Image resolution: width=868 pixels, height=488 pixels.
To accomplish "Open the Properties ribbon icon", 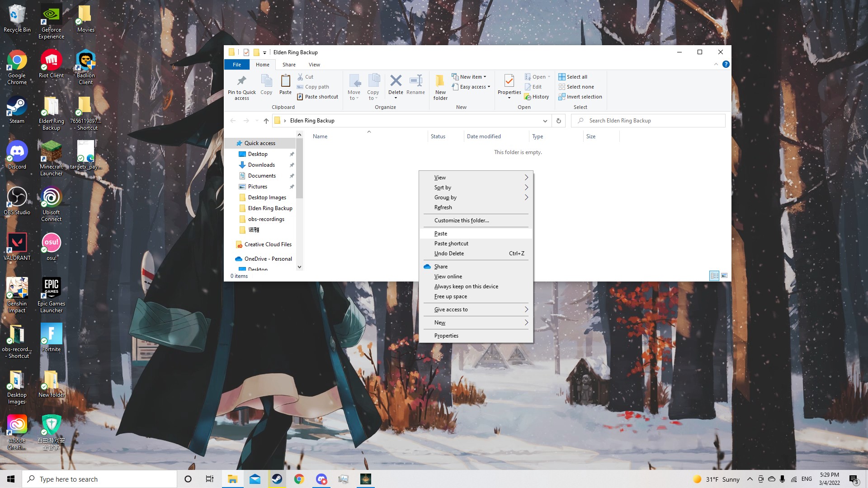I will pyautogui.click(x=509, y=81).
